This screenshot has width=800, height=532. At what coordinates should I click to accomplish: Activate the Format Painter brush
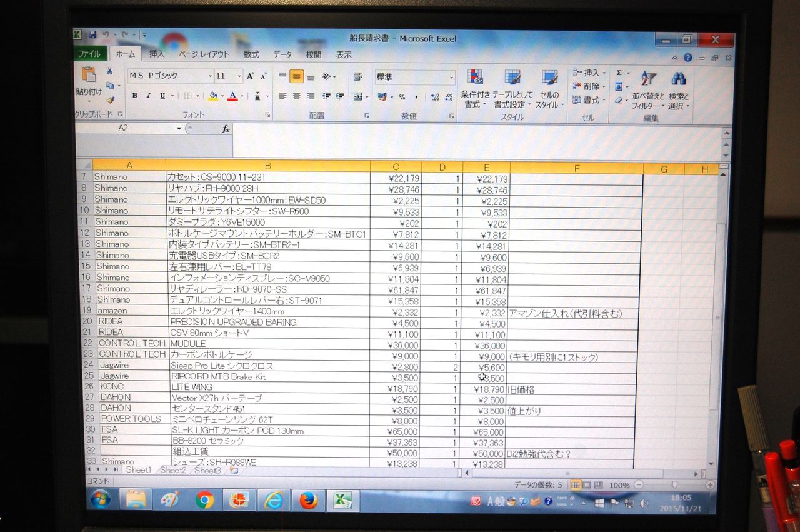[x=111, y=99]
